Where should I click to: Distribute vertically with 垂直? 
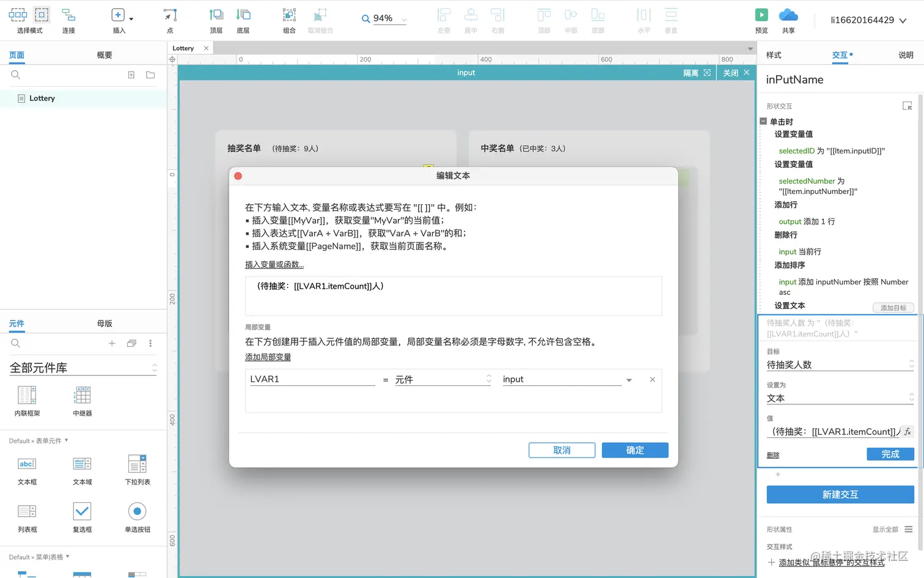coord(671,20)
